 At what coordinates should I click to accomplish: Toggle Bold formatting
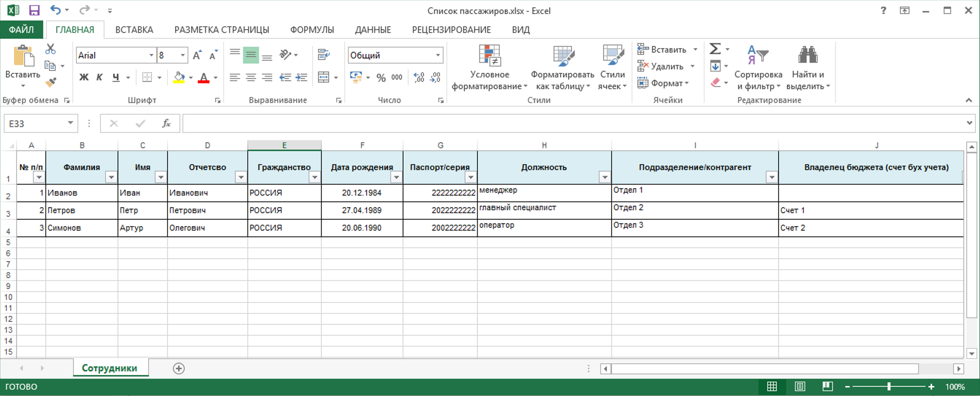[84, 77]
